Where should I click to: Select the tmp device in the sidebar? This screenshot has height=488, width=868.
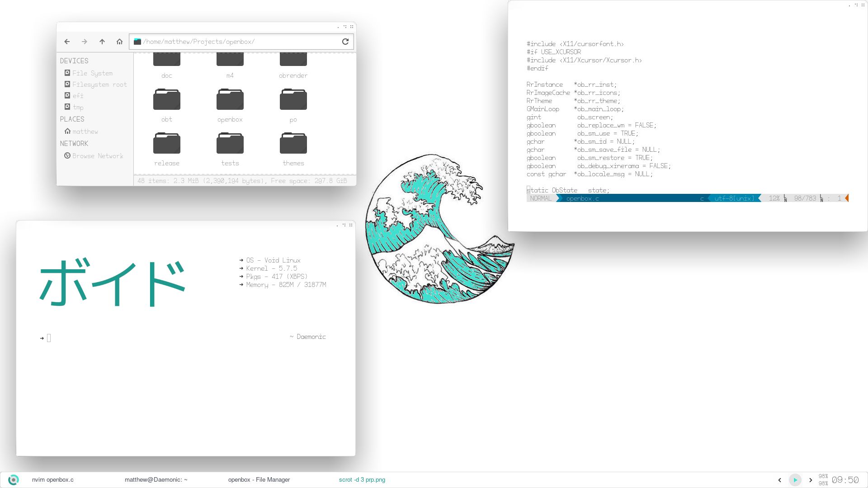78,107
